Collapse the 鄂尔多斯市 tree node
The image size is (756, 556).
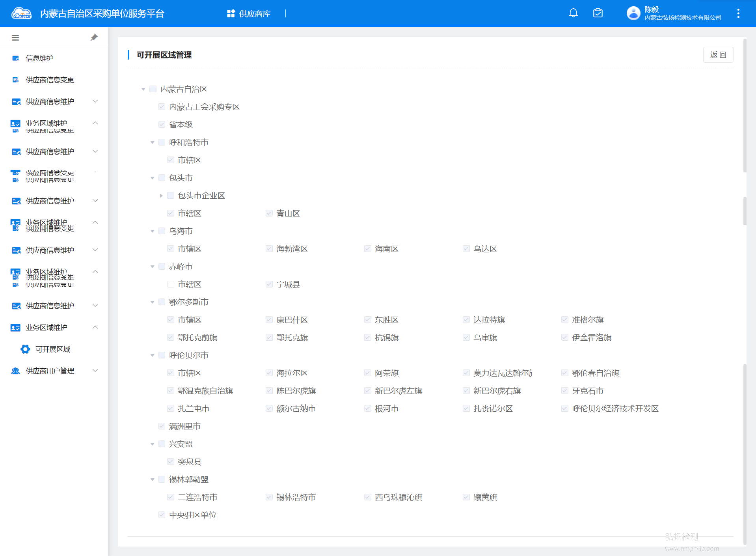point(153,302)
